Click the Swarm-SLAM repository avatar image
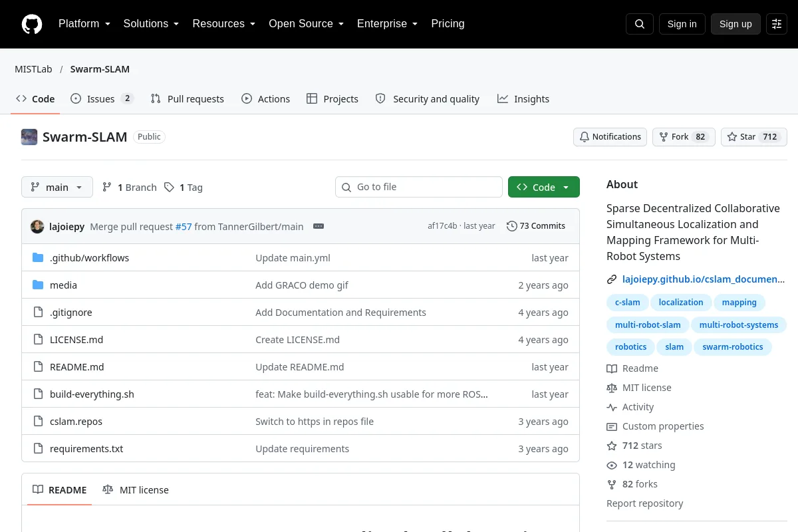This screenshot has height=532, width=798. pos(29,137)
